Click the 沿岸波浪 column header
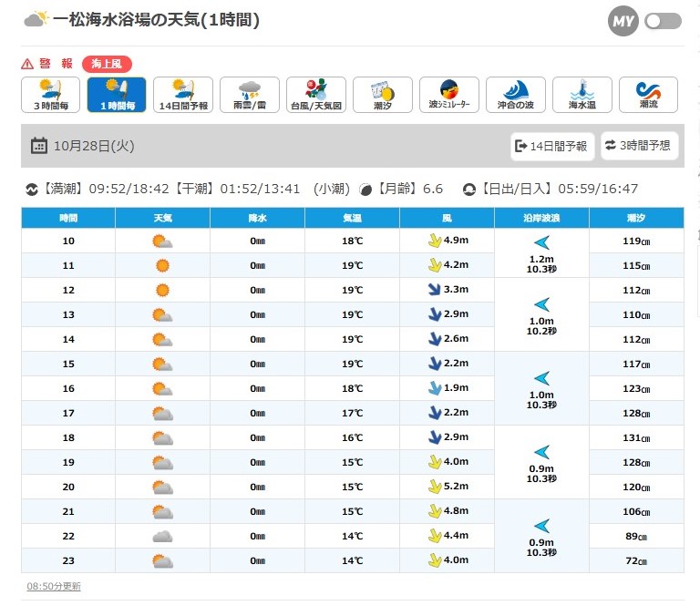The height and width of the screenshot is (616, 700). coord(541,219)
